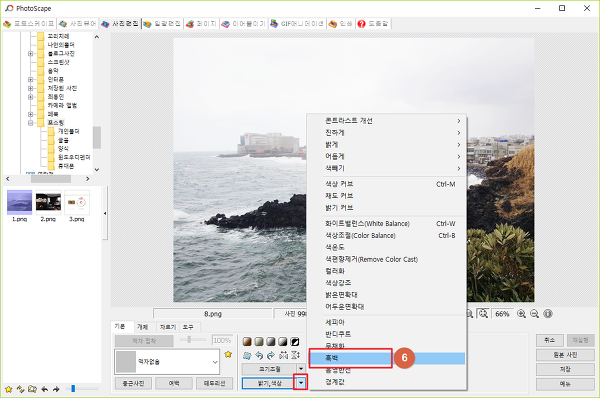600x398 pixels.
Task: Open the 크기조절 dropdown arrow
Action: coord(301,369)
